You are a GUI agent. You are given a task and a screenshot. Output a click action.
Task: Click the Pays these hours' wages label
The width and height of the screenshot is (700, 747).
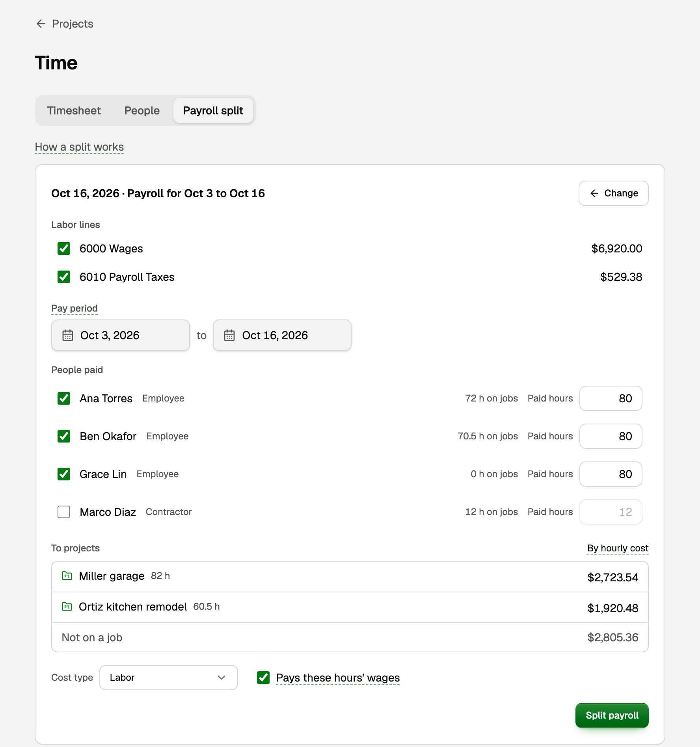click(x=338, y=678)
